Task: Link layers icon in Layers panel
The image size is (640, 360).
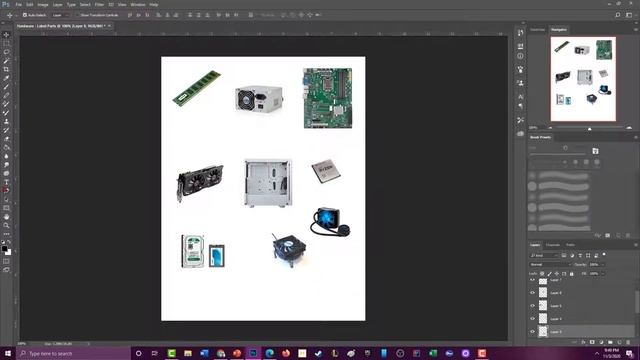Action: [574, 342]
